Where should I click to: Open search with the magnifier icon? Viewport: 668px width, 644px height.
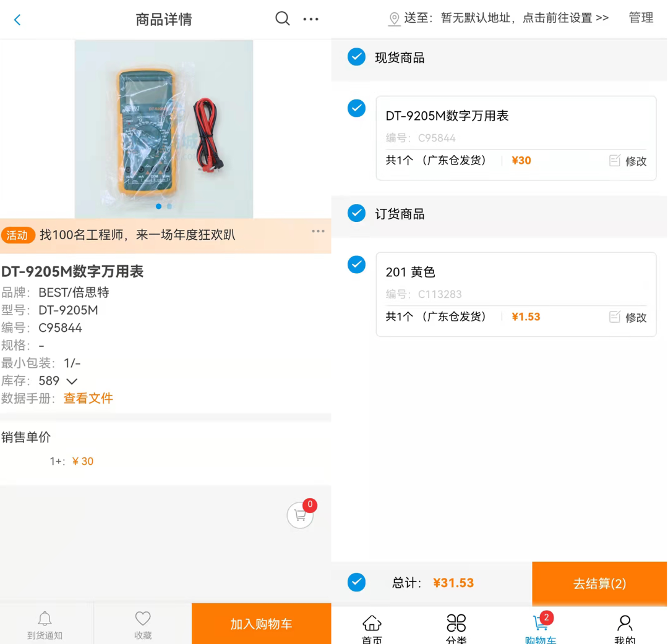click(x=282, y=19)
